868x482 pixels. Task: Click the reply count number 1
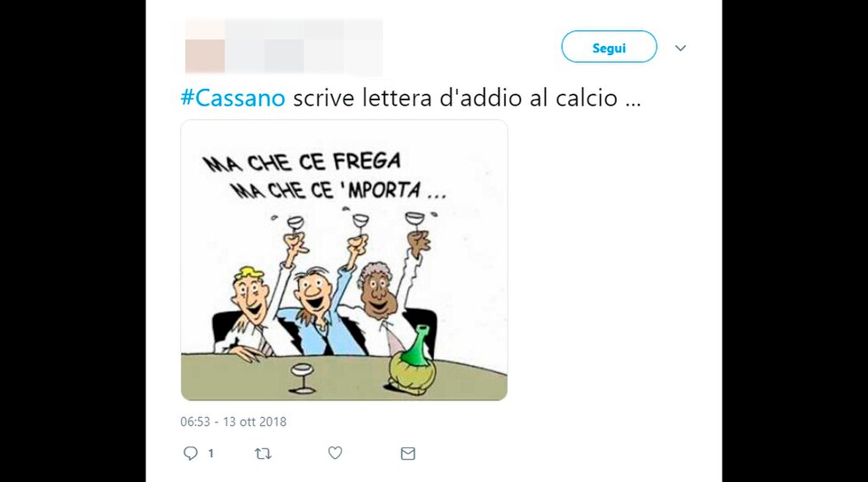211,454
